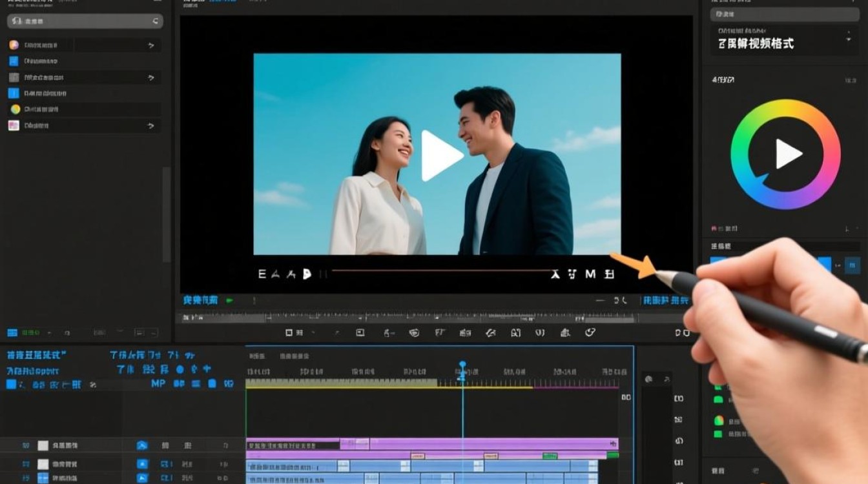Click the large play button over the video preview
The image size is (868, 484).
[441, 156]
